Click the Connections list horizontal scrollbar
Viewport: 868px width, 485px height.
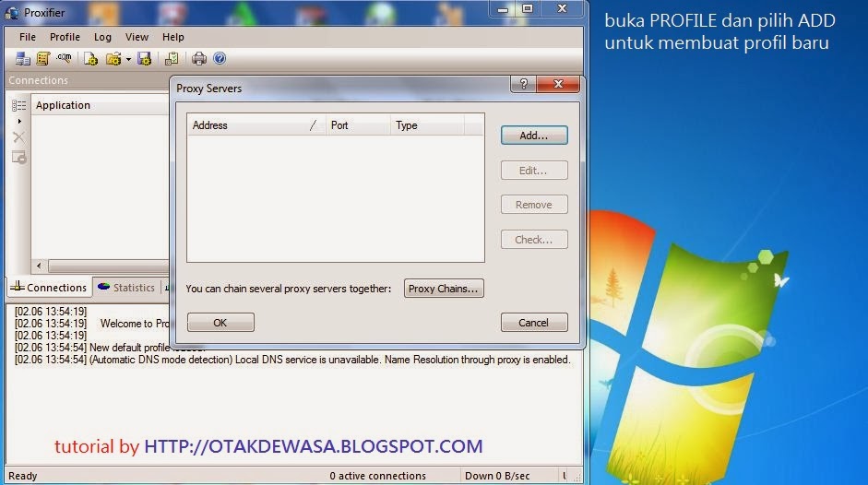pyautogui.click(x=109, y=266)
